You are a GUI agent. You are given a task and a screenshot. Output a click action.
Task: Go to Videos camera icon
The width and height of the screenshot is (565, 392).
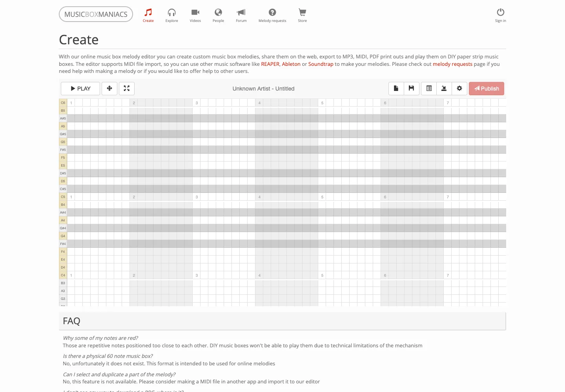(195, 15)
